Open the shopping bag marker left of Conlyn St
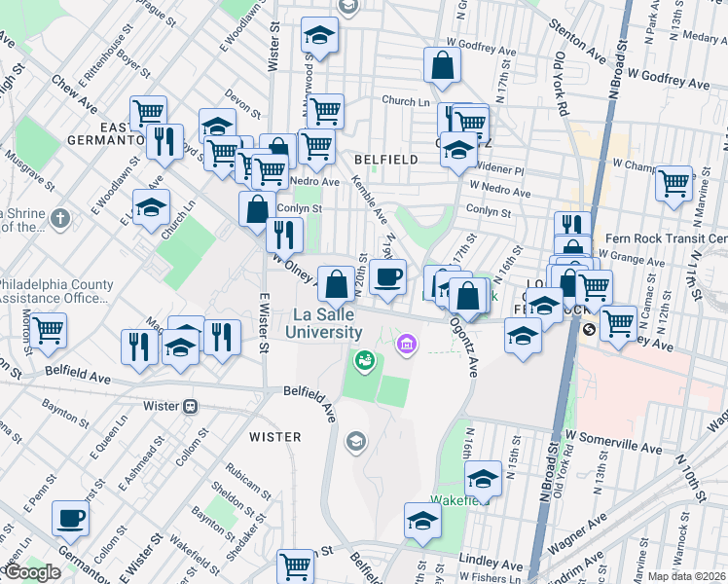The image size is (728, 584). coord(257,211)
